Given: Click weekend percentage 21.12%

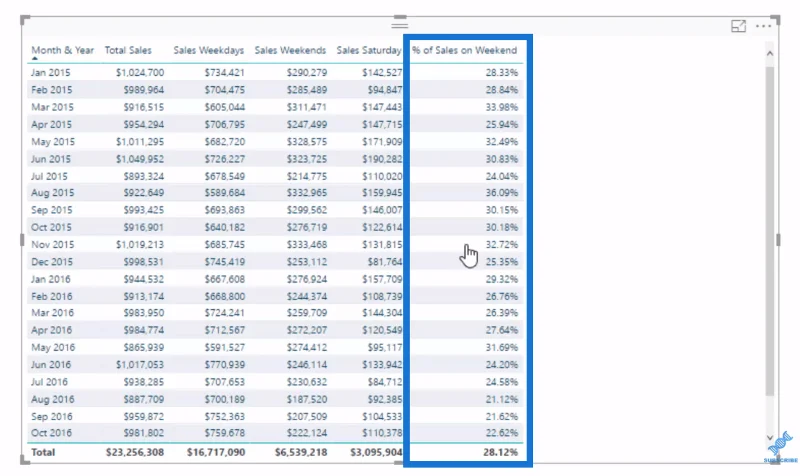Looking at the screenshot, I should coord(502,399).
